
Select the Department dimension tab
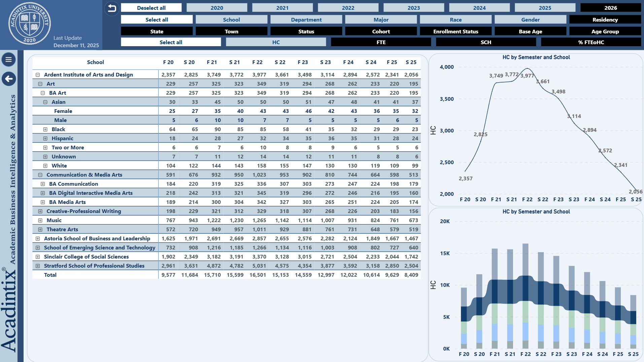coord(306,20)
